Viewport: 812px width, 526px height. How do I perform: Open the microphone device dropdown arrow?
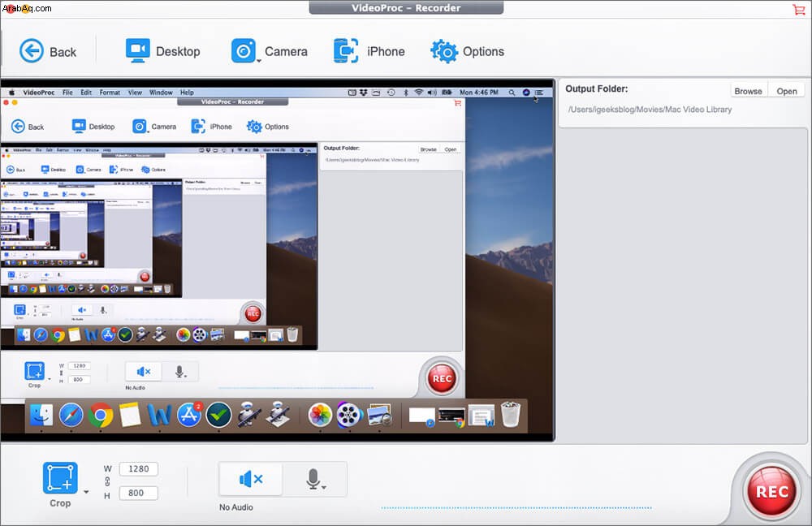324,488
